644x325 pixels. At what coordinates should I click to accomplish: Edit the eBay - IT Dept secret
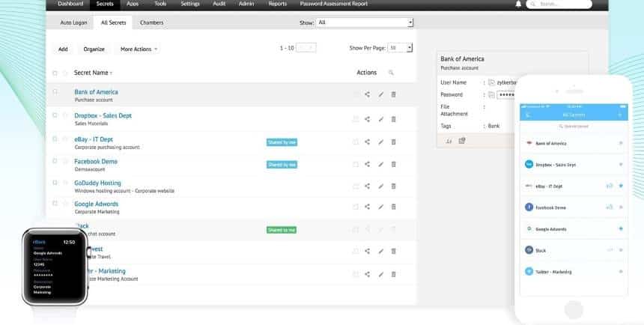click(x=380, y=142)
